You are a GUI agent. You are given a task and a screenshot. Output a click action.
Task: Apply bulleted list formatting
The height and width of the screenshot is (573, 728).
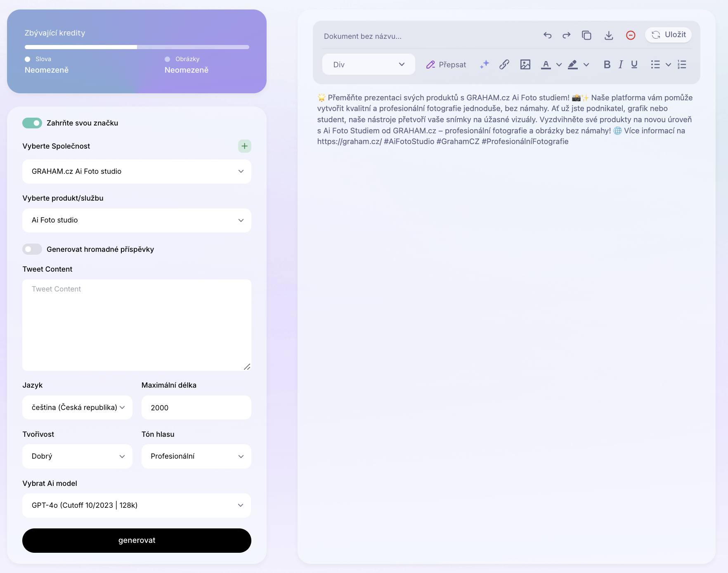pos(655,64)
